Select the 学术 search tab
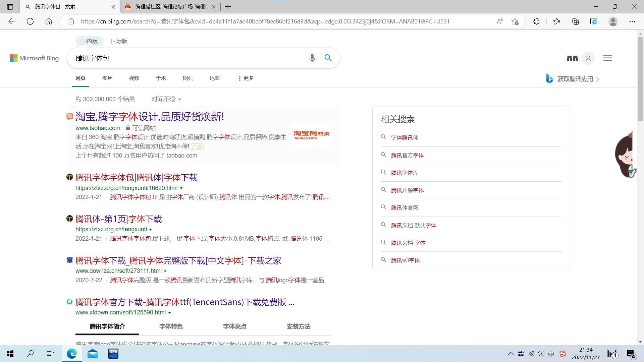 161,78
